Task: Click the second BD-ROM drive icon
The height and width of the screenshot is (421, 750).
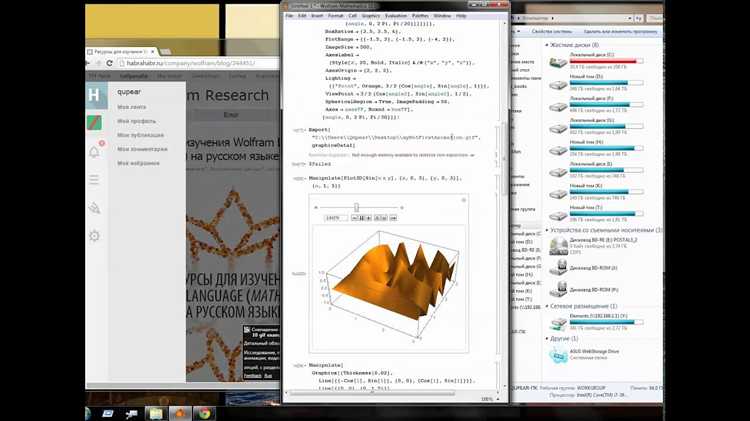Action: pyautogui.click(x=558, y=290)
